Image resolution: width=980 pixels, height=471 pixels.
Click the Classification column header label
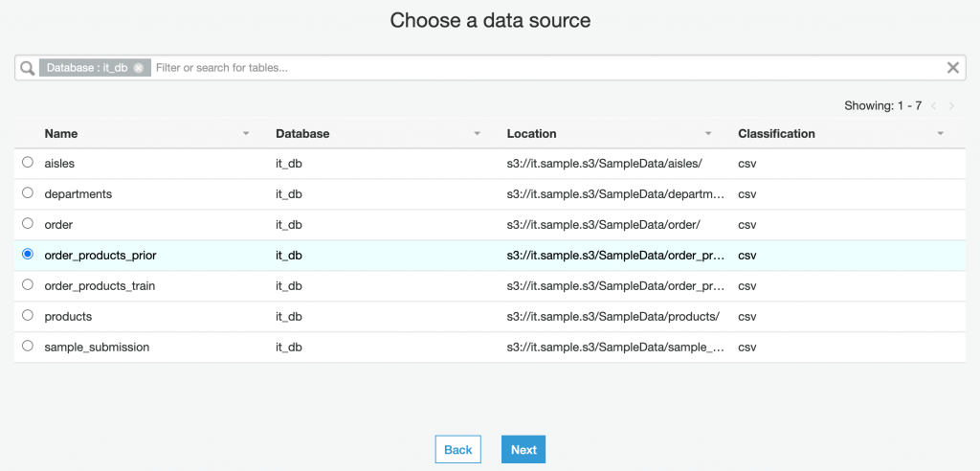[776, 134]
